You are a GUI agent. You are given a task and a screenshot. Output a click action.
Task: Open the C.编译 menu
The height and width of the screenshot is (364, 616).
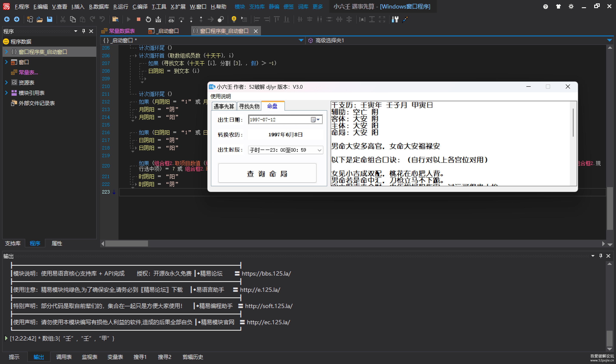140,7
